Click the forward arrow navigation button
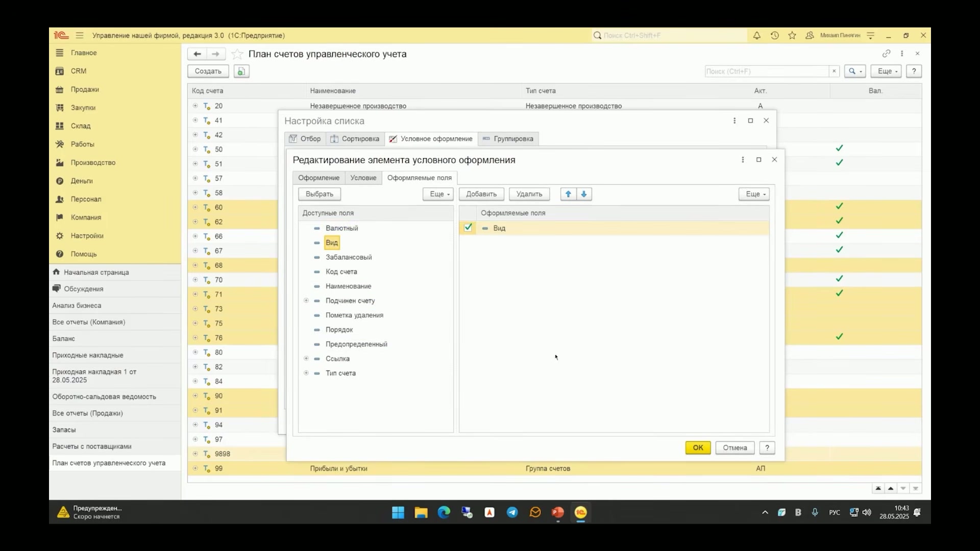 [216, 54]
